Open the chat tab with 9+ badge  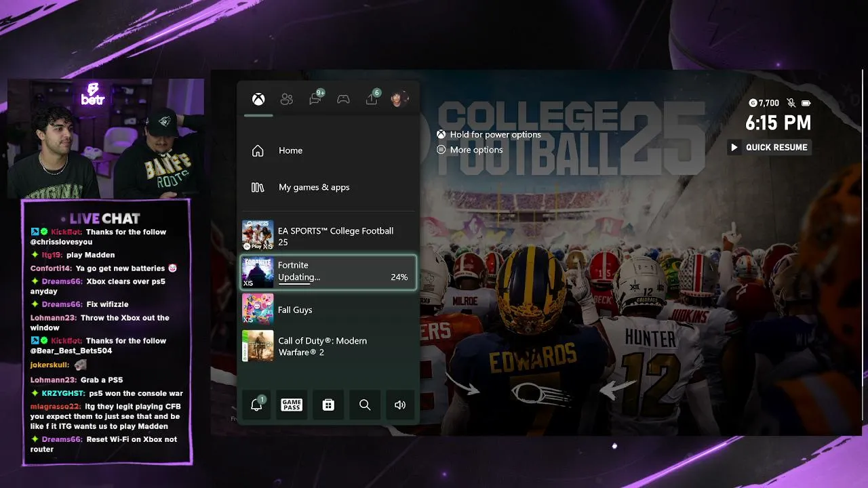click(x=316, y=98)
